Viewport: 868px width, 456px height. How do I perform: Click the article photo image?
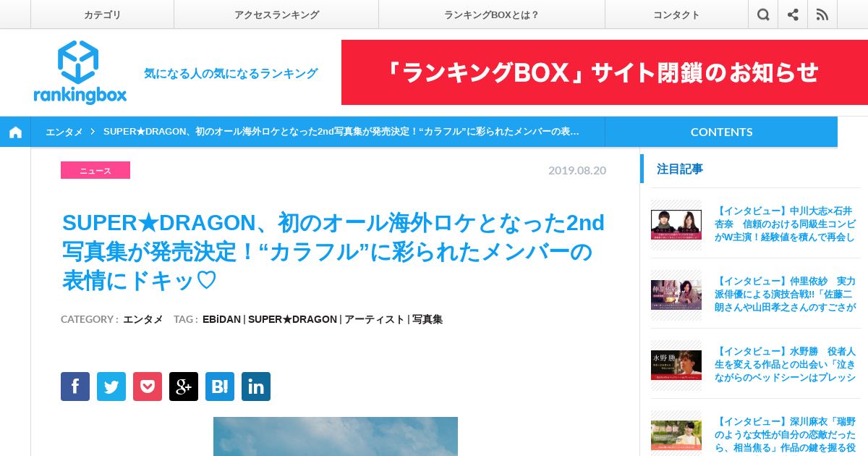[336, 436]
